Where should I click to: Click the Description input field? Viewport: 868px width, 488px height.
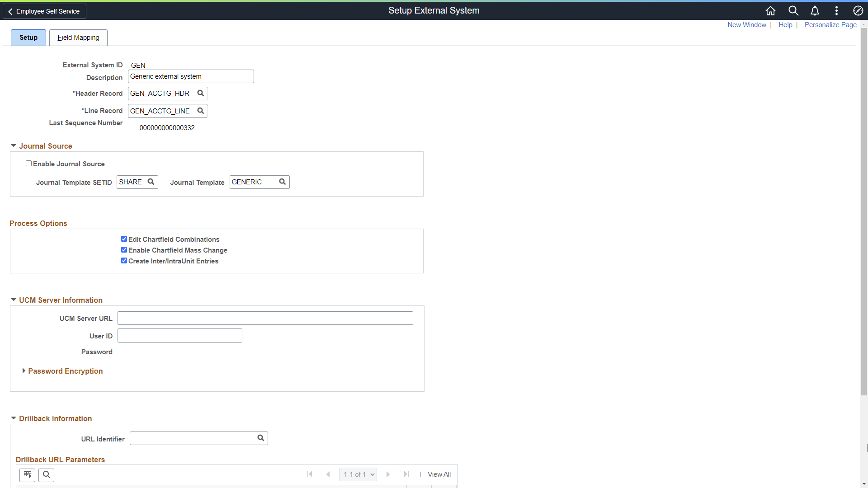point(190,76)
